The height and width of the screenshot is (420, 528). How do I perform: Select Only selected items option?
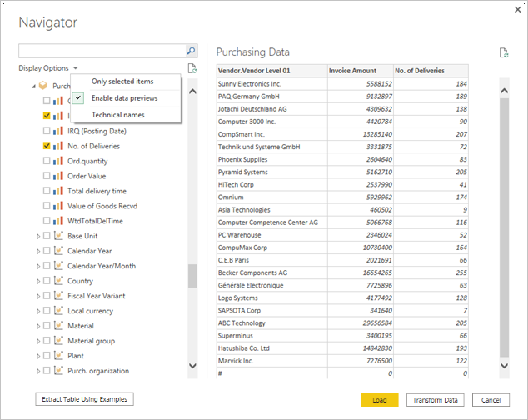[x=126, y=82]
